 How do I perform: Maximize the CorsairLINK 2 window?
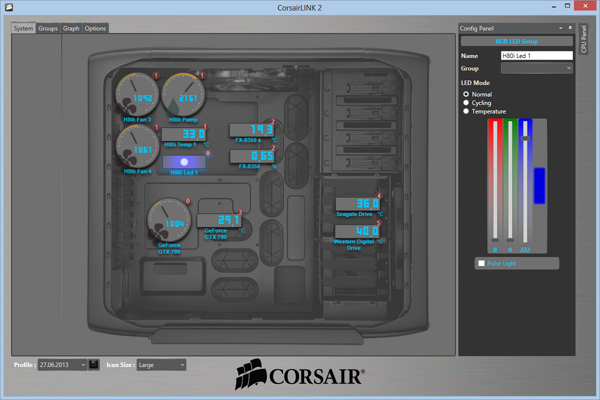coord(567,6)
